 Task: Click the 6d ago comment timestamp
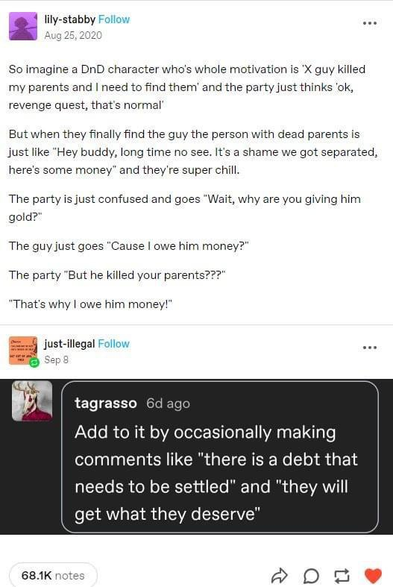click(x=168, y=404)
